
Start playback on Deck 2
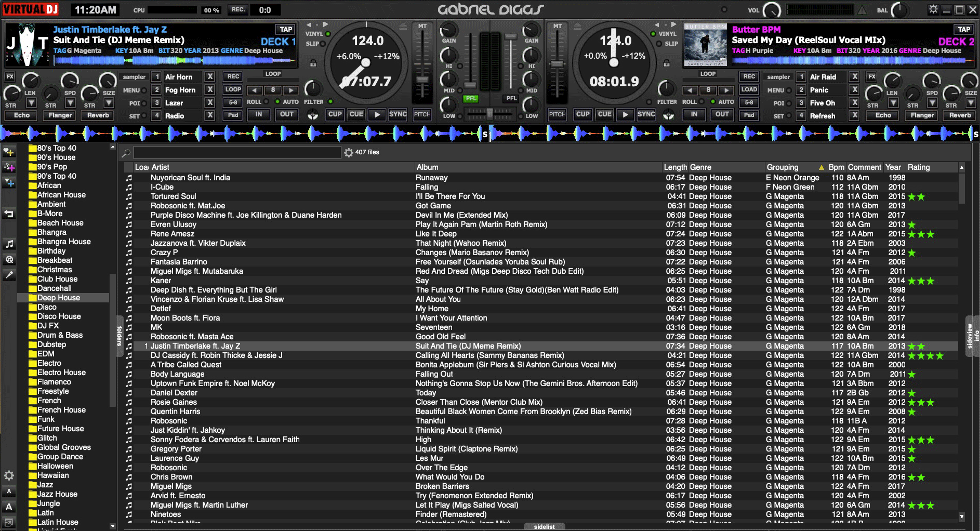[x=626, y=114]
